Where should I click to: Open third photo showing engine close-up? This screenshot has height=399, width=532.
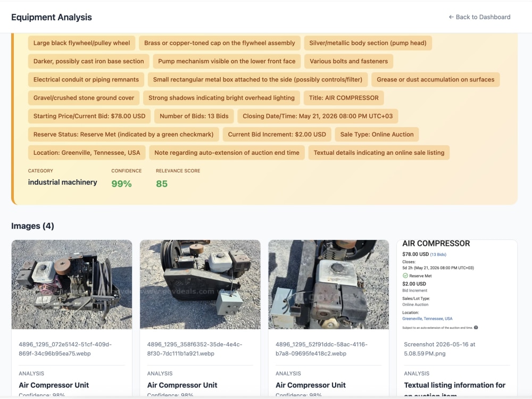[328, 285]
